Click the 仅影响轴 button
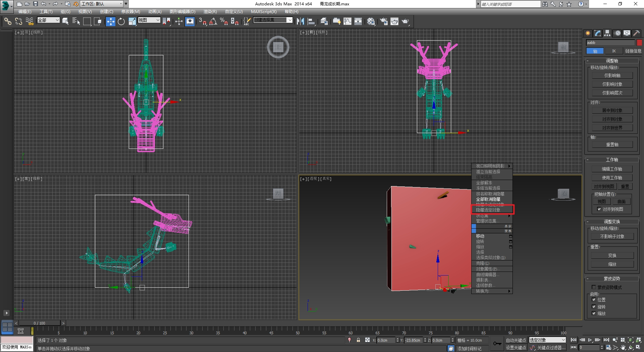The width and height of the screenshot is (644, 352). pyautogui.click(x=612, y=75)
